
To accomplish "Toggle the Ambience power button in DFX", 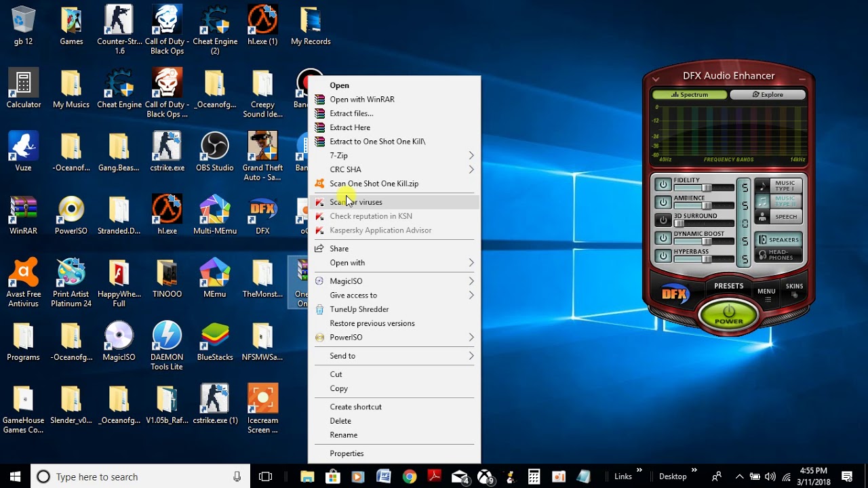I will tap(663, 202).
